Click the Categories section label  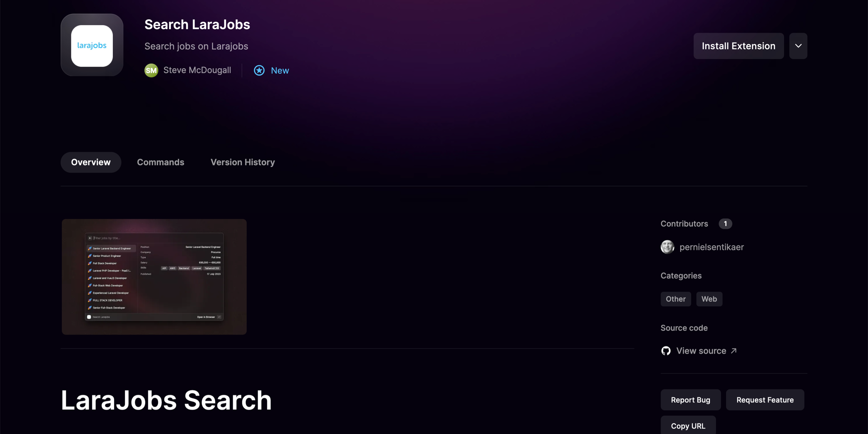681,275
